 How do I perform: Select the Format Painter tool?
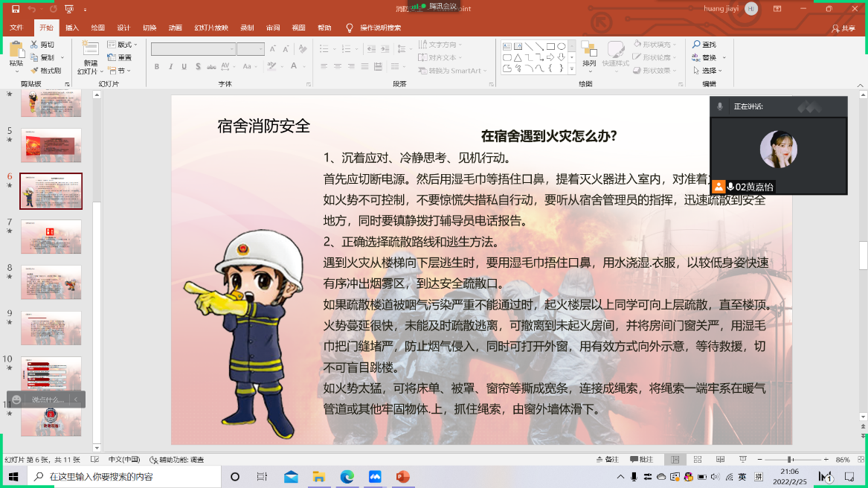[x=46, y=71]
